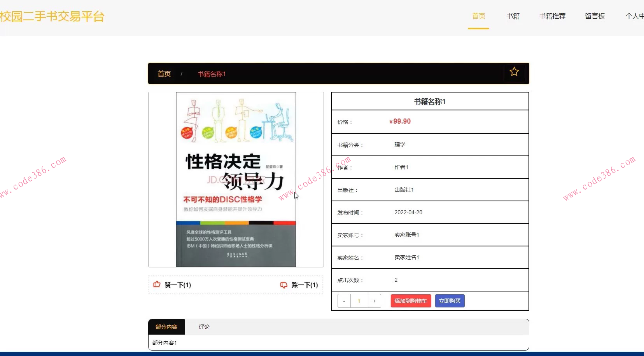Click the thumbs-up icon next to 赞一下
The width and height of the screenshot is (644, 356).
tap(157, 284)
